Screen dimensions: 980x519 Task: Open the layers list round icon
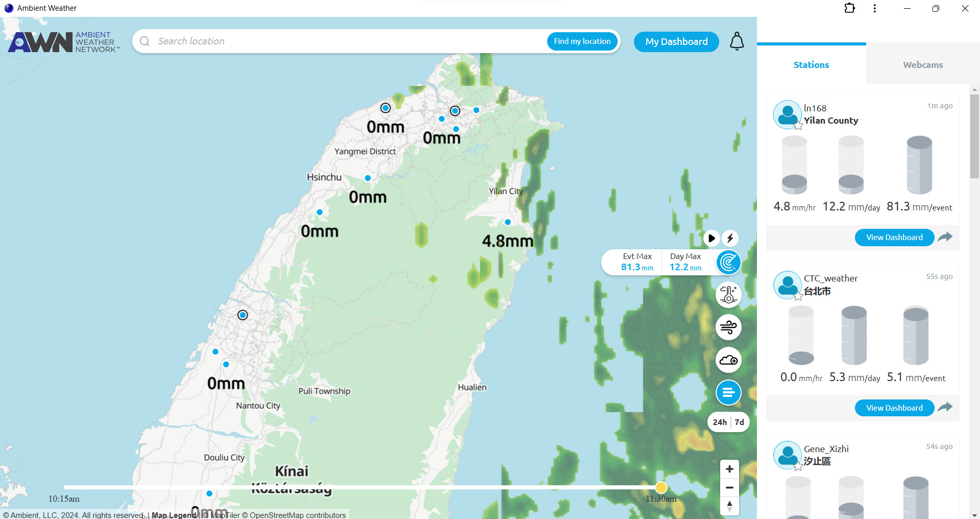pyautogui.click(x=728, y=392)
